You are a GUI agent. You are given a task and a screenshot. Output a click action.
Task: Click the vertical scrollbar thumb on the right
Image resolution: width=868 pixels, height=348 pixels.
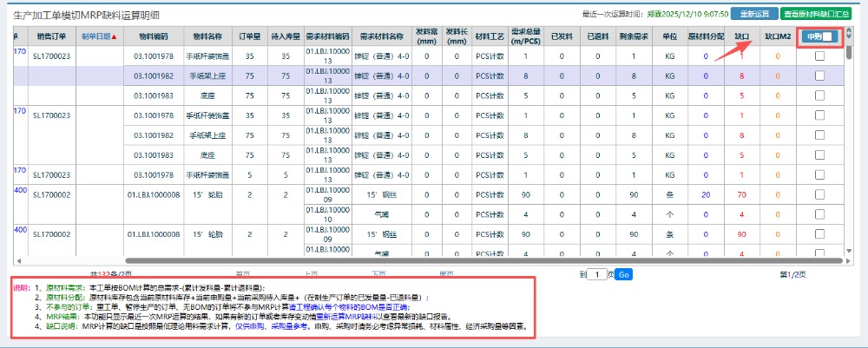(x=850, y=52)
